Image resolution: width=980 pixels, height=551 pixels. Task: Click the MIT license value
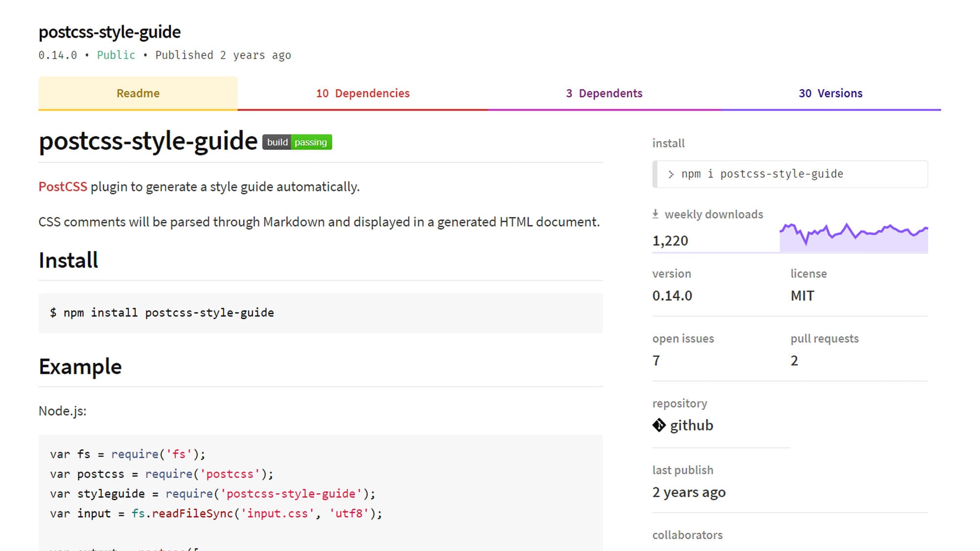click(802, 296)
